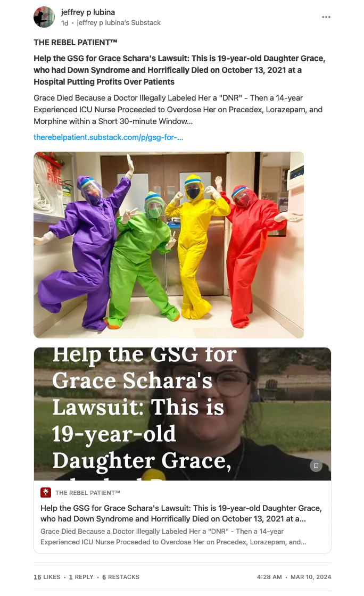Click the 4:28 AM post time
The image size is (364, 596).
[x=269, y=577]
